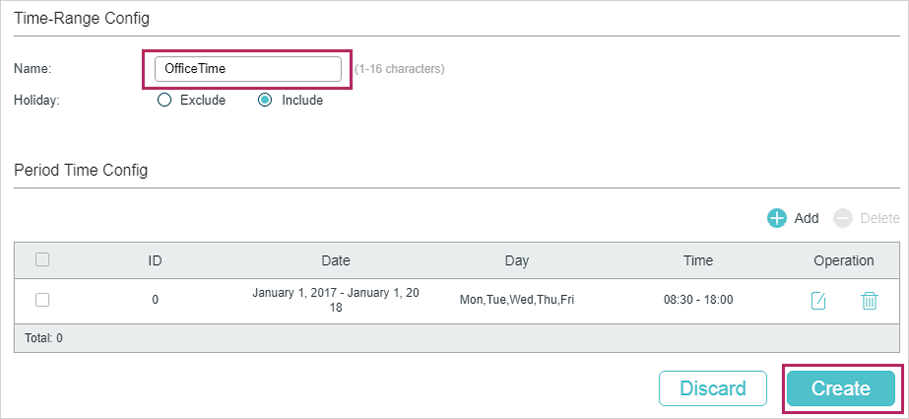The width and height of the screenshot is (909, 419).
Task: Select the Include holiday radio button
Action: 265,100
